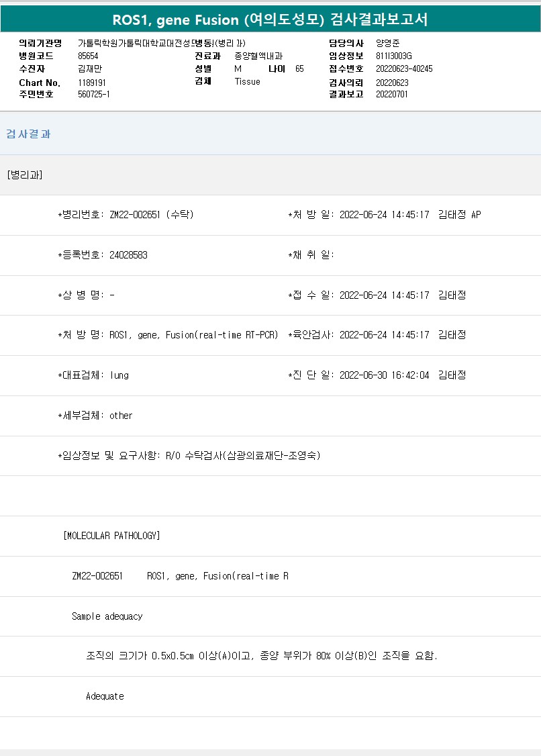Click the 육안검사 date line
Viewport: 541px width, 756px height.
pos(377,334)
